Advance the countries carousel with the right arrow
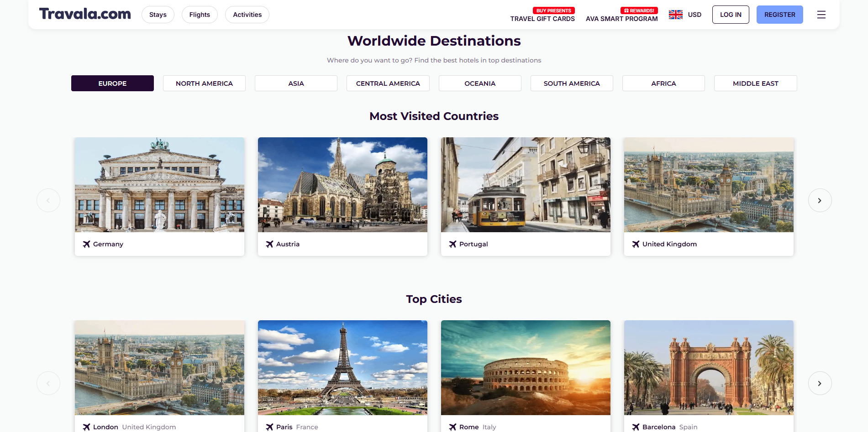868x432 pixels. tap(820, 200)
